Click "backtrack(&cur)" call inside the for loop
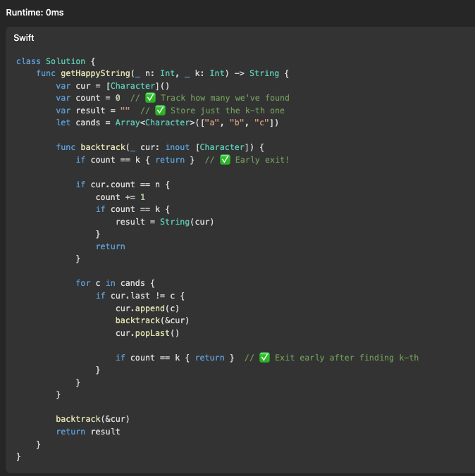475x476 pixels. coord(152,320)
